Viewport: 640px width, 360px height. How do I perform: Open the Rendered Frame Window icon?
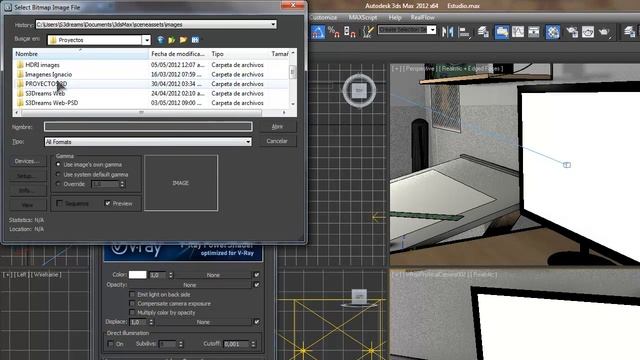tap(588, 32)
